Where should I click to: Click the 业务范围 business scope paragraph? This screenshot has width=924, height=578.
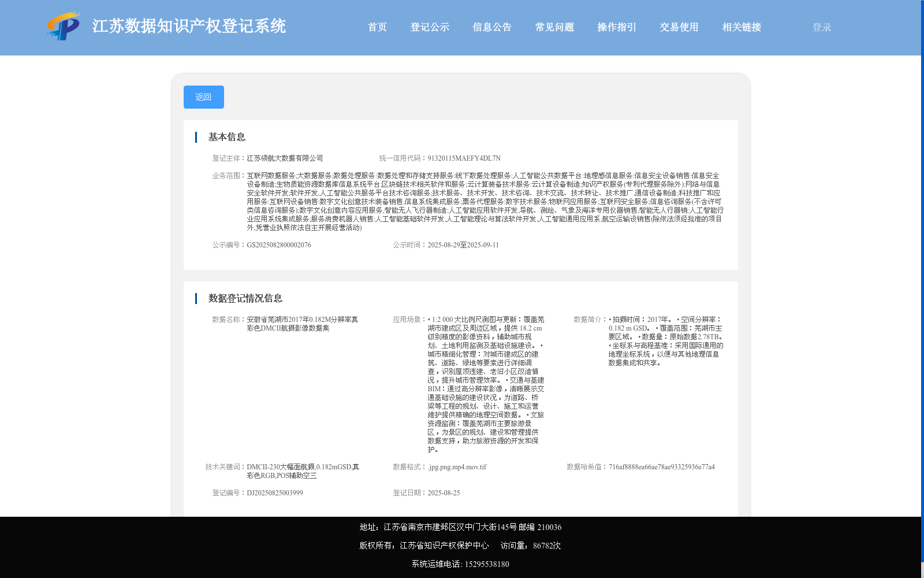click(x=485, y=202)
